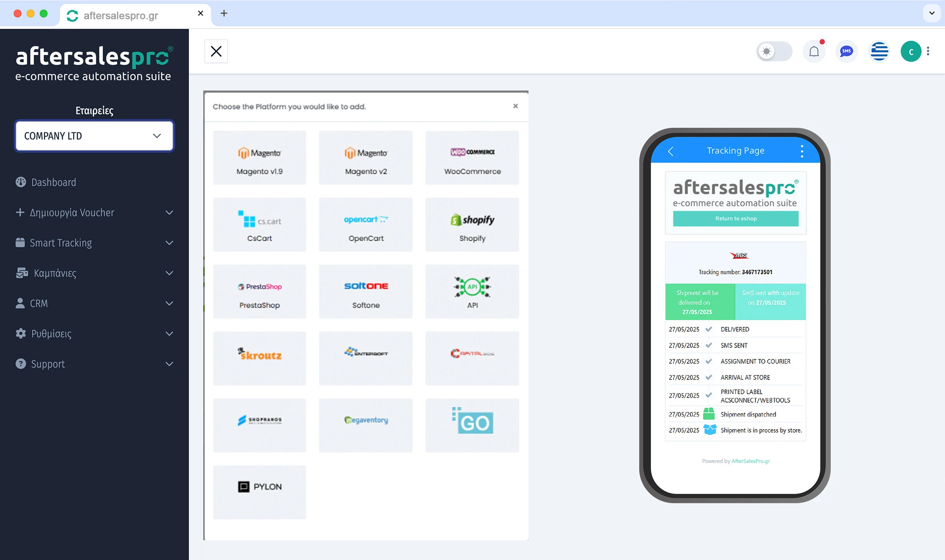Select the aftersalespro.gr browser tab
945x560 pixels.
(x=135, y=16)
